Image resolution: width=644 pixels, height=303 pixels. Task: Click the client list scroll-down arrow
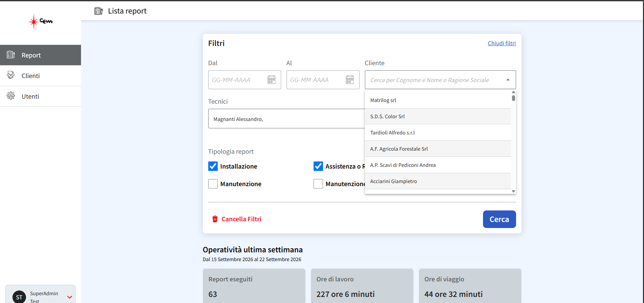coord(513,191)
